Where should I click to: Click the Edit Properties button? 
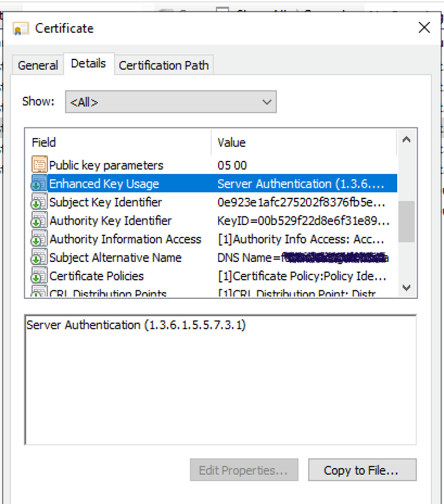244,470
